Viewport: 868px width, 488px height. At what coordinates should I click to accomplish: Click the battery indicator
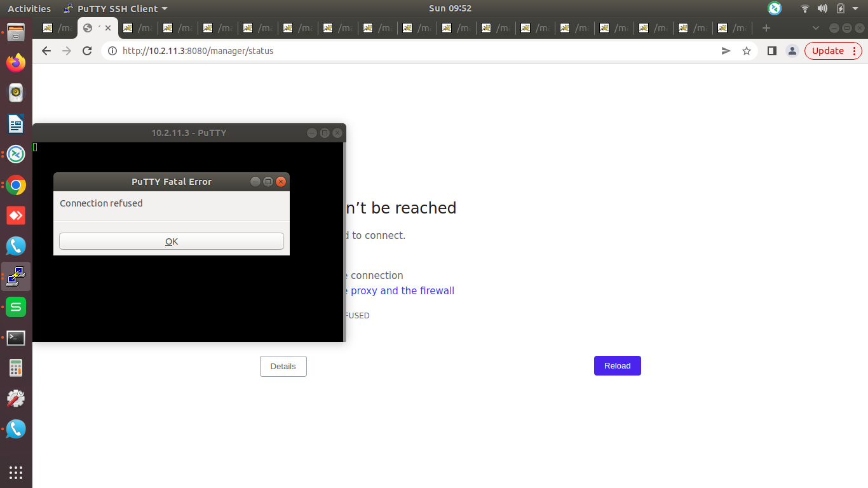(840, 8)
